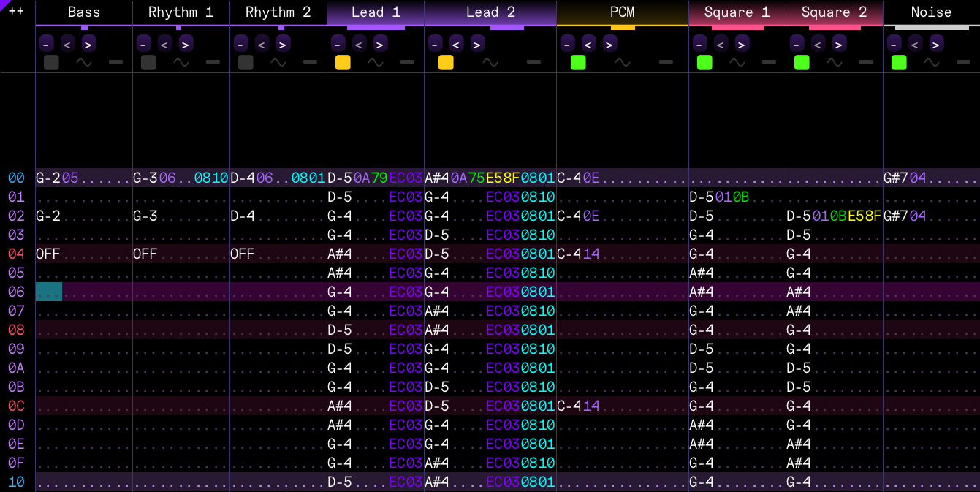Select the G-2 note in row 00
Viewport: 980px width, 492px height.
48,178
